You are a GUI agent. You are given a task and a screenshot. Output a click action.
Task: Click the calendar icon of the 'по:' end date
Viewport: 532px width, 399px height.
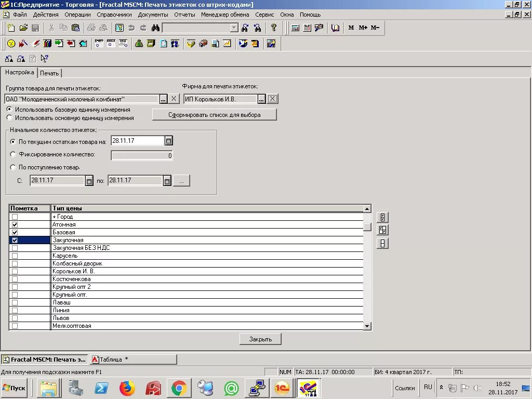(x=167, y=181)
